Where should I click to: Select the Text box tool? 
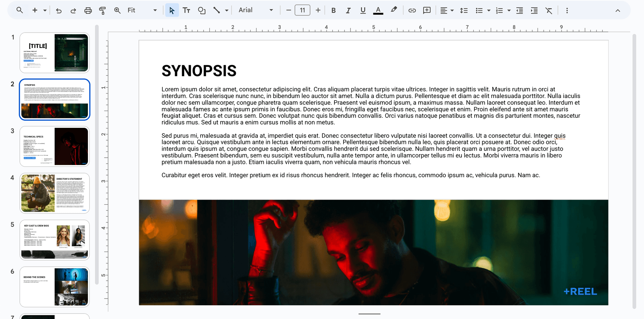186,10
